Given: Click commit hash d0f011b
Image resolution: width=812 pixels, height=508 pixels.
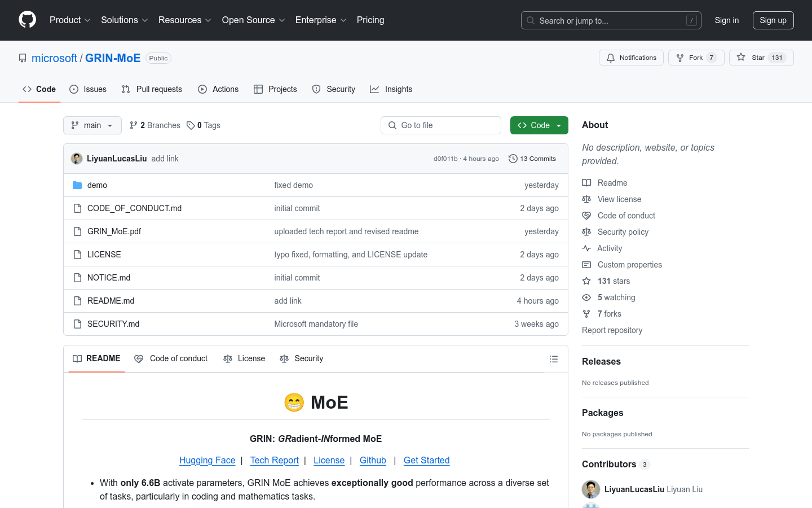Looking at the screenshot, I should (445, 159).
